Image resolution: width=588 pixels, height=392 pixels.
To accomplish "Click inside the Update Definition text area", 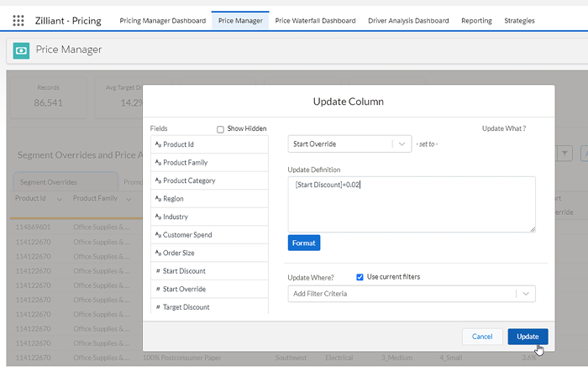I will tap(411, 204).
